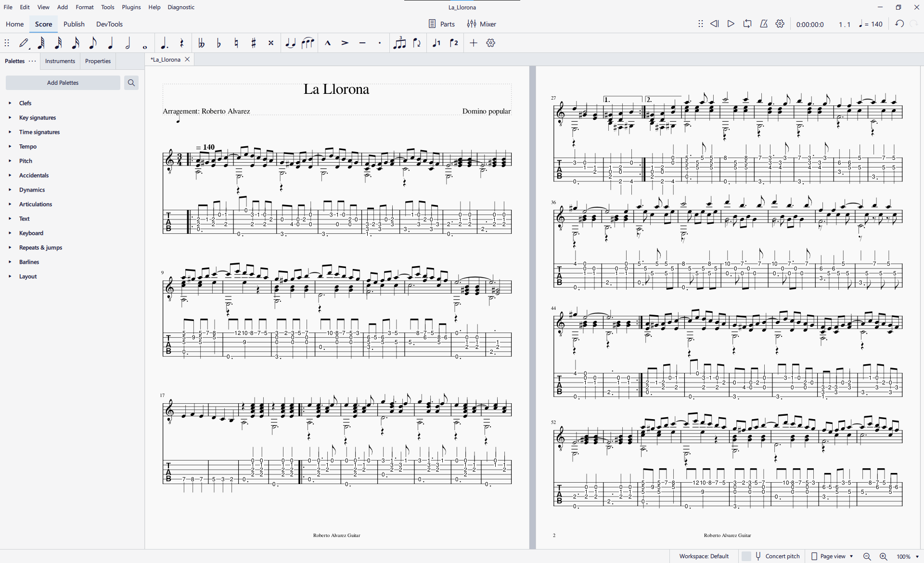Open the Parts dialog

441,24
